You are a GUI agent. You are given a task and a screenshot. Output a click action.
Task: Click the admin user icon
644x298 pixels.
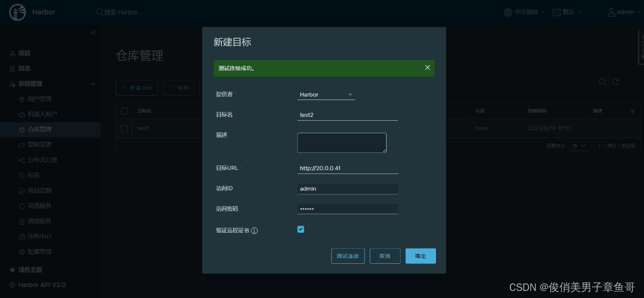coord(611,12)
